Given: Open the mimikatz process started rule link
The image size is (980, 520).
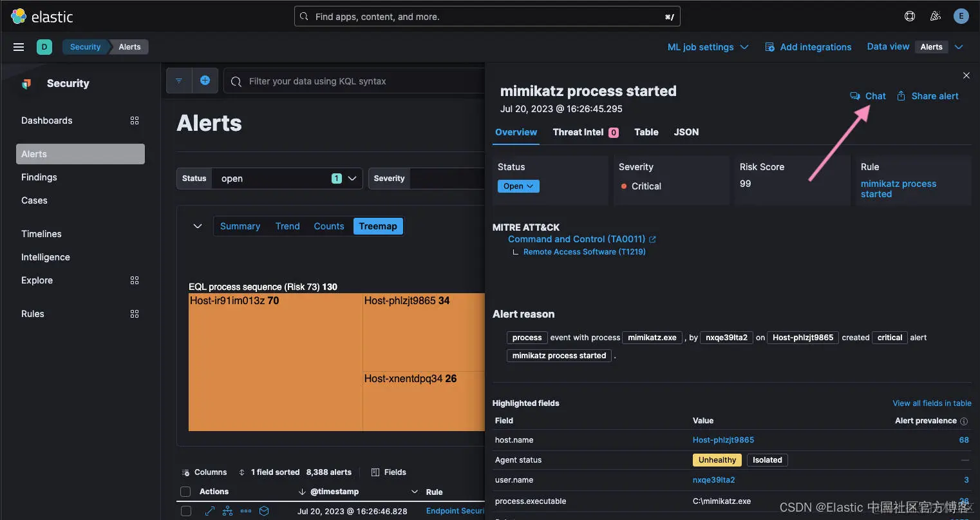Looking at the screenshot, I should coord(898,189).
